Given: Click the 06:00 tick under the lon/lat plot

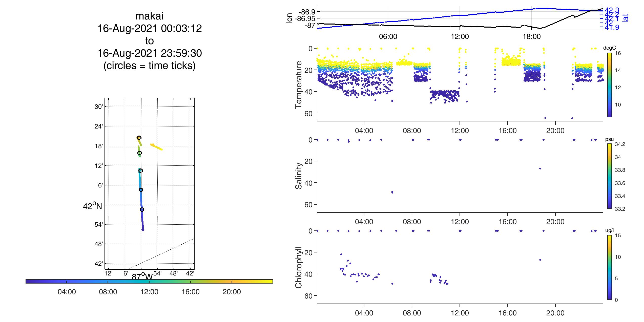Looking at the screenshot, I should [x=388, y=37].
